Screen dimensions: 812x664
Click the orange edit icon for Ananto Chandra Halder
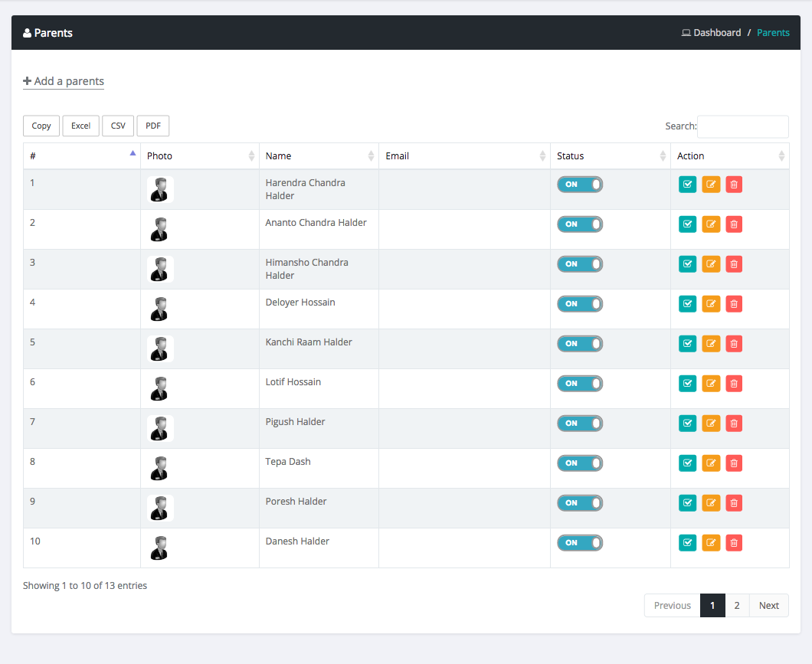(711, 224)
